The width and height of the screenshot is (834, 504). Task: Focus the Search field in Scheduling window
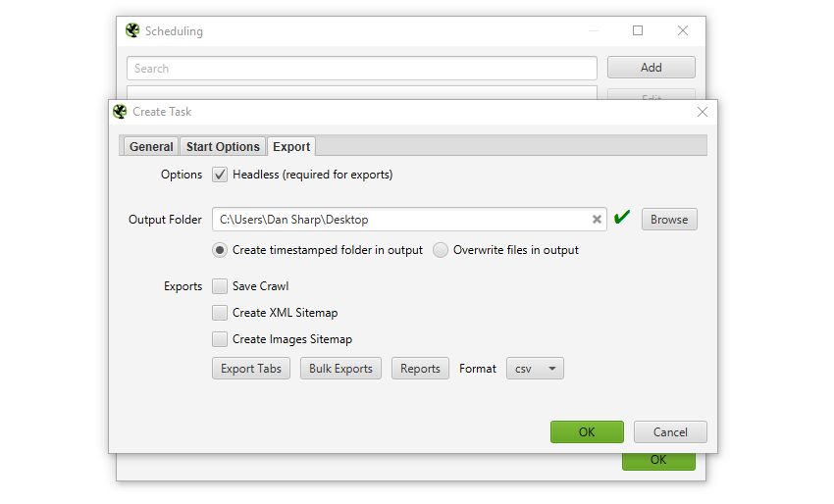click(362, 68)
